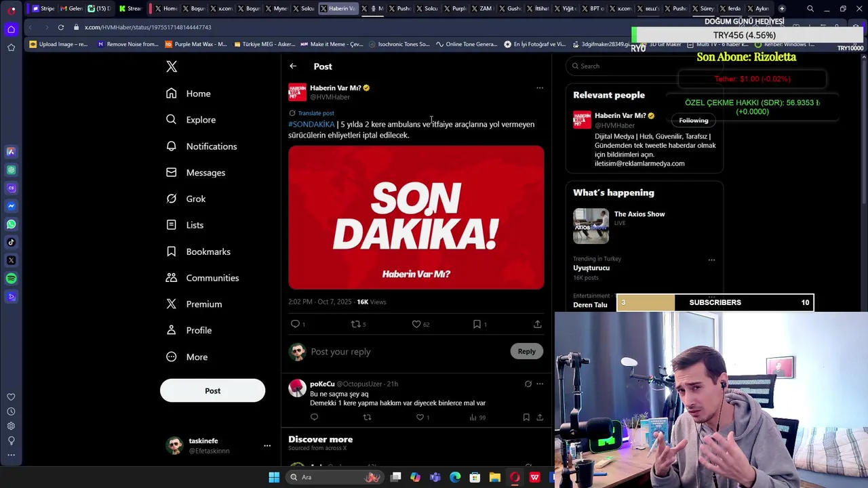This screenshot has width=868, height=488.
Task: Click the X Search box
Action: [x=644, y=66]
